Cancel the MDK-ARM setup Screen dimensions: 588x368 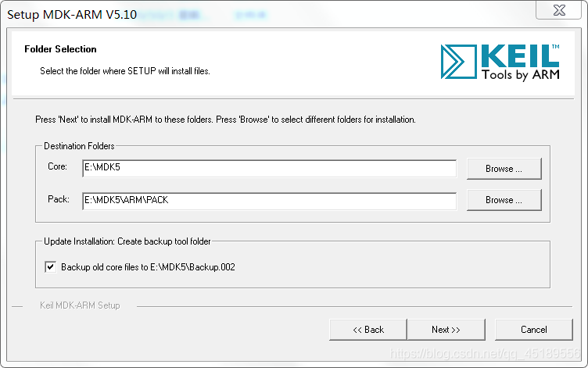tap(533, 330)
